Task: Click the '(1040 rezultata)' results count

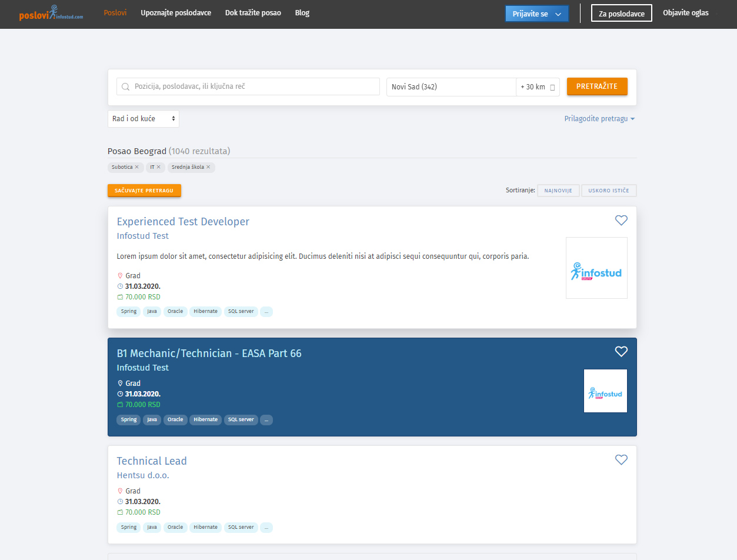Action: click(199, 151)
